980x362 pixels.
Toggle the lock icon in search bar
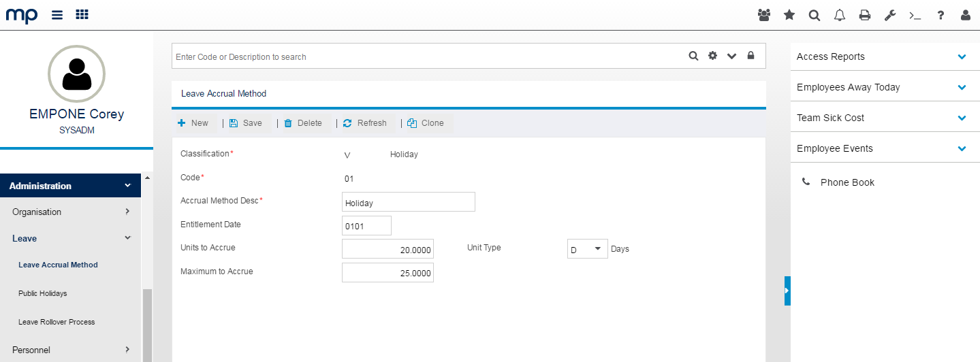(751, 56)
